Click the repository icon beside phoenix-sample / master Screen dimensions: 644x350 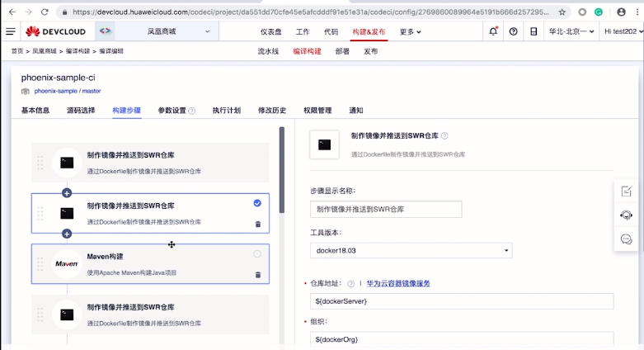coord(26,92)
